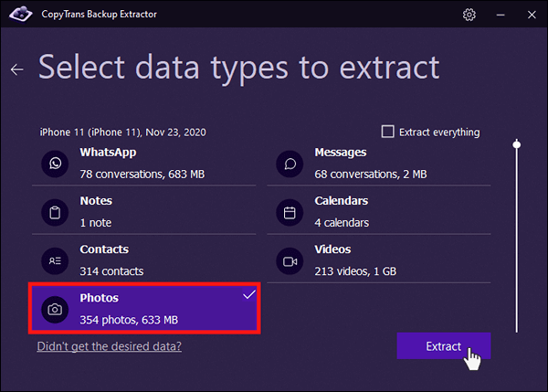Select the Calendars data type title
Viewport: 548px width, 392px height.
pyautogui.click(x=341, y=201)
